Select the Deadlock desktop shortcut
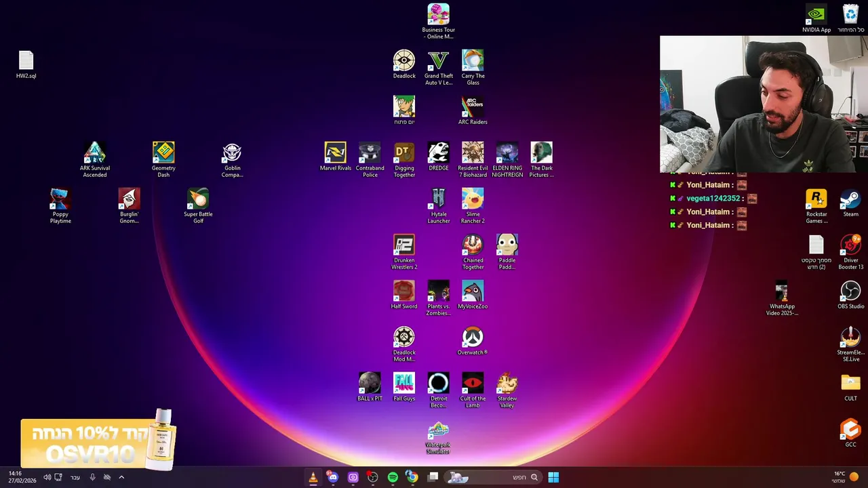Image resolution: width=868 pixels, height=488 pixels. (x=404, y=64)
